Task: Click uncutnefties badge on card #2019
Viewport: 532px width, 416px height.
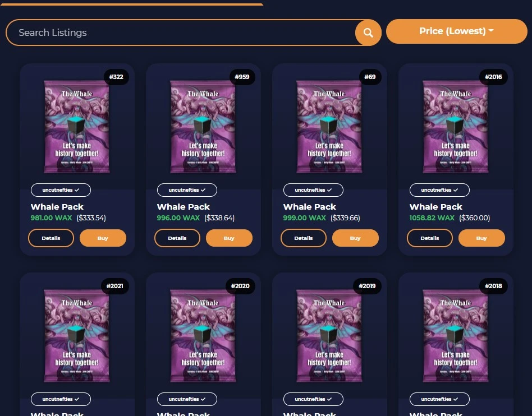Action: 313,399
